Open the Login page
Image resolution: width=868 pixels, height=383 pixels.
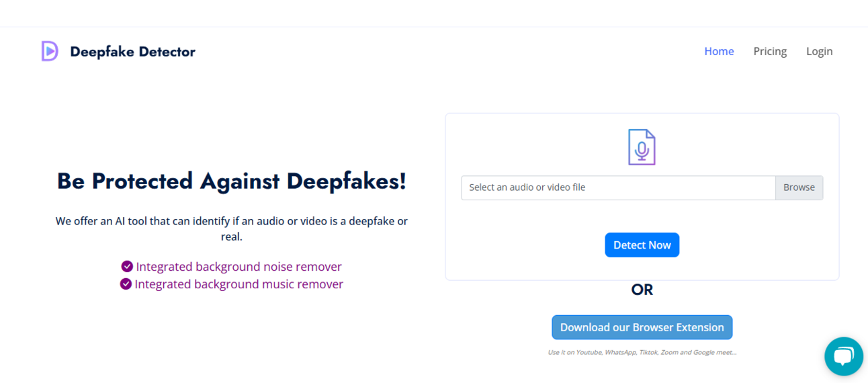point(819,51)
